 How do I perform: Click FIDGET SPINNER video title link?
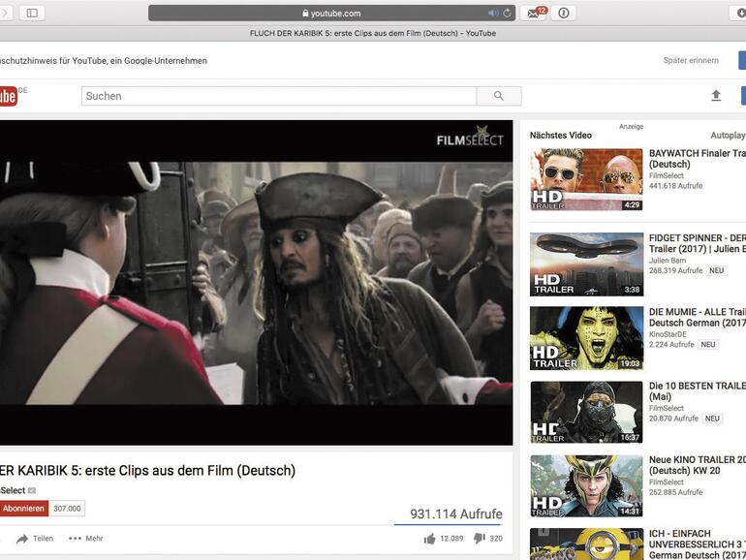(697, 243)
